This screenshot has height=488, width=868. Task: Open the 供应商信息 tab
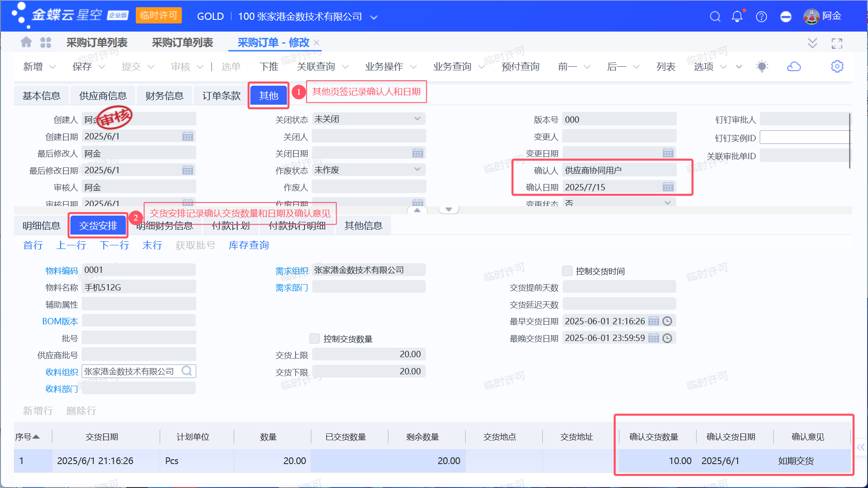click(103, 95)
